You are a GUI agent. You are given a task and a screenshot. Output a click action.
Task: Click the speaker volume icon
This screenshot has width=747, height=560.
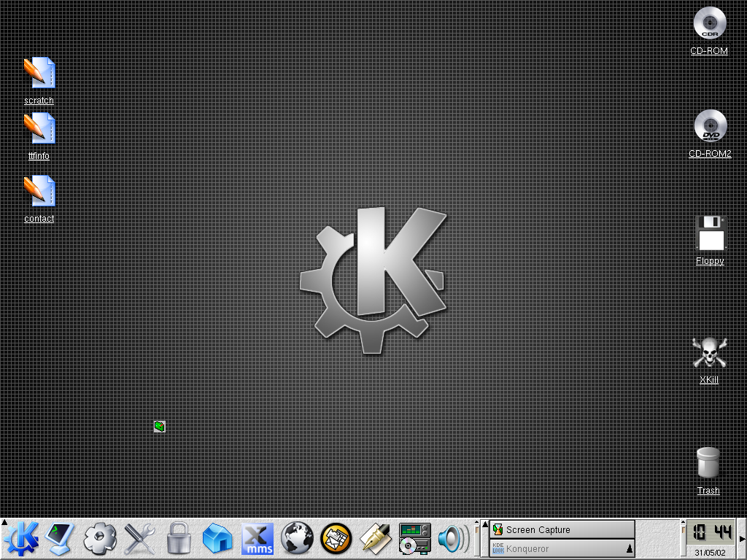coord(452,539)
